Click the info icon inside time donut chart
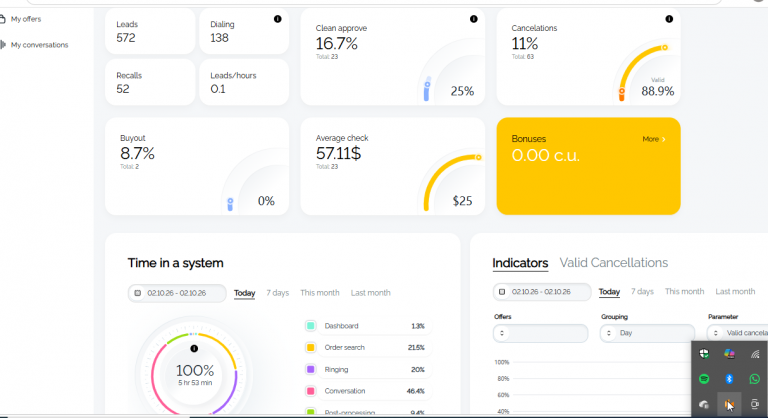Image resolution: width=768 pixels, height=418 pixels. coord(194,348)
